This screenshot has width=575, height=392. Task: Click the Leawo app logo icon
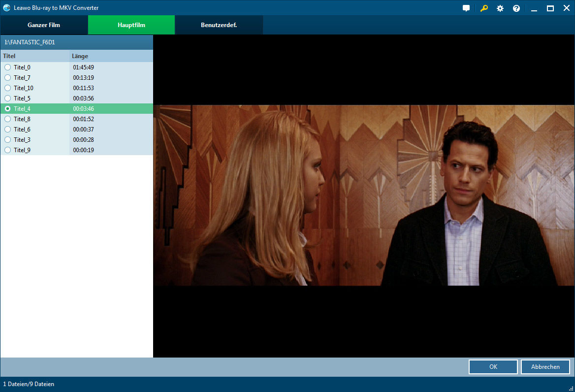coord(6,8)
